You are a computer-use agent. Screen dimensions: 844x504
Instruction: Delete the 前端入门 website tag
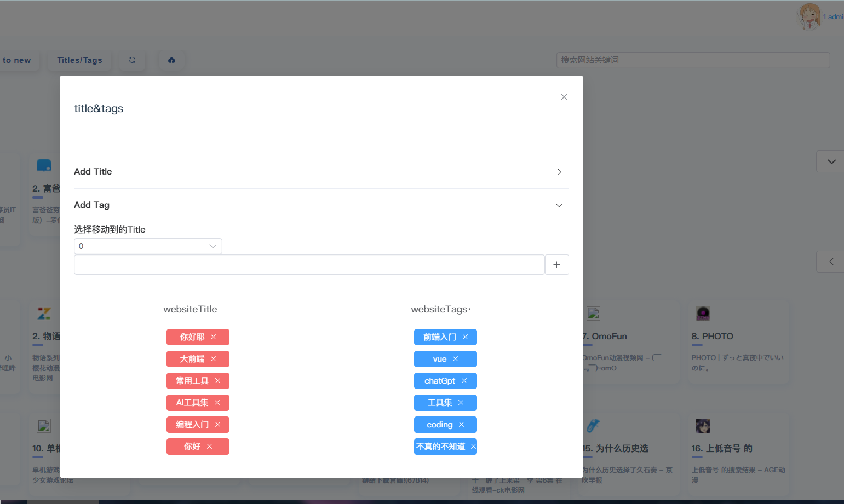465,337
